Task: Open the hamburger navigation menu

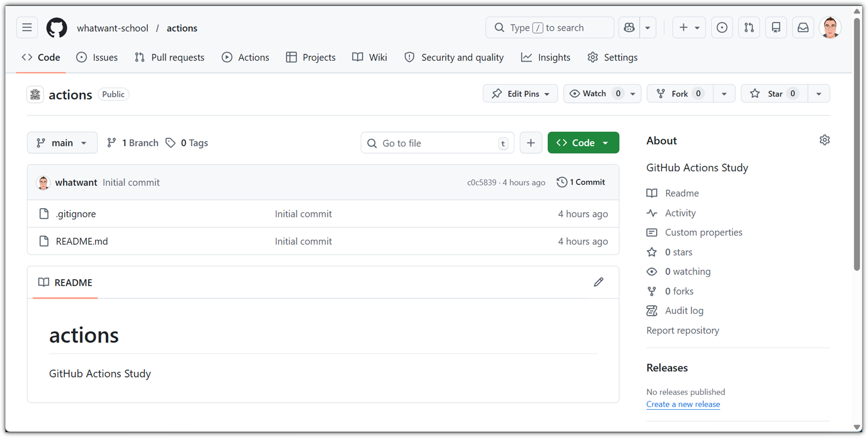Action: [27, 27]
